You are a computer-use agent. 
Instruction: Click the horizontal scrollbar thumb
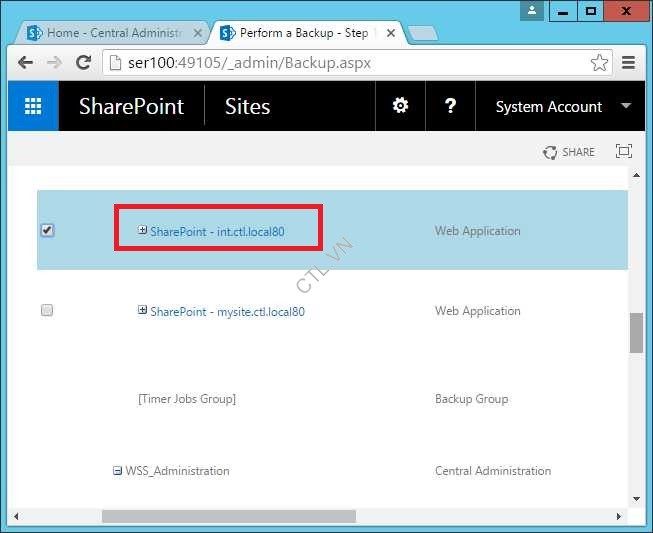pos(229,516)
